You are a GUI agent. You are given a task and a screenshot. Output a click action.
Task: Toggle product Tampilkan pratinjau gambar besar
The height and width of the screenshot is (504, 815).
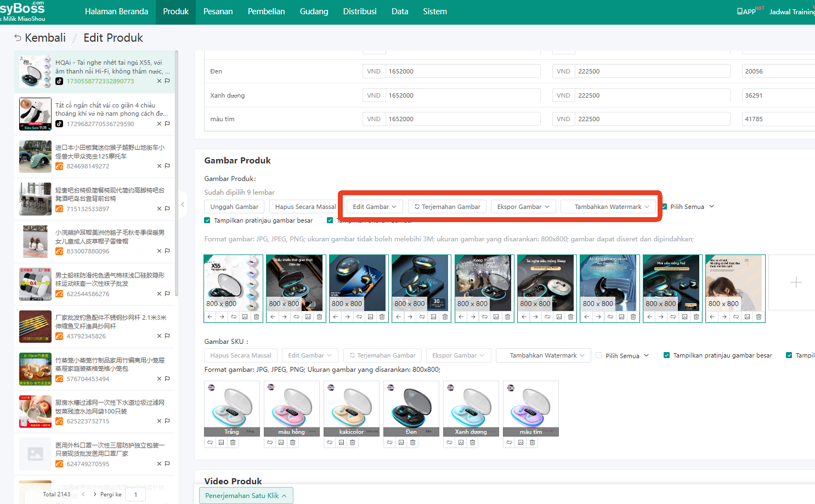tap(207, 220)
